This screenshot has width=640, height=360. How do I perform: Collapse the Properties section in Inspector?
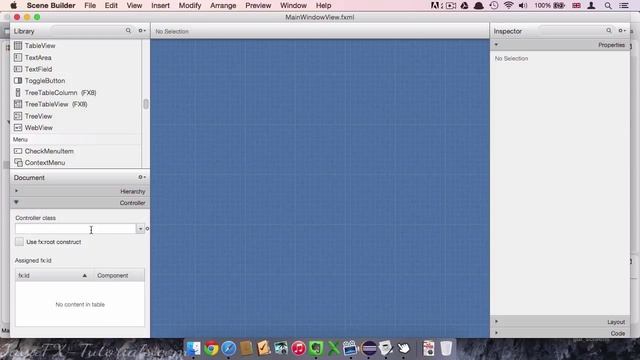(496, 44)
